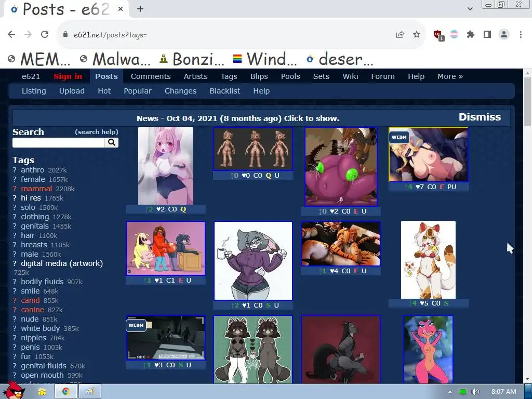This screenshot has height=399, width=532.
Task: Click the magnifier search submit button
Action: pyautogui.click(x=112, y=142)
